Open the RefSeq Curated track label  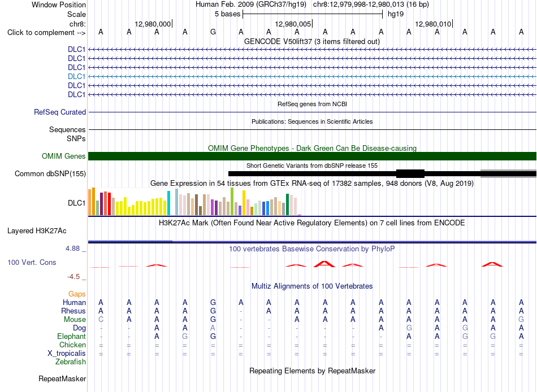(60, 112)
